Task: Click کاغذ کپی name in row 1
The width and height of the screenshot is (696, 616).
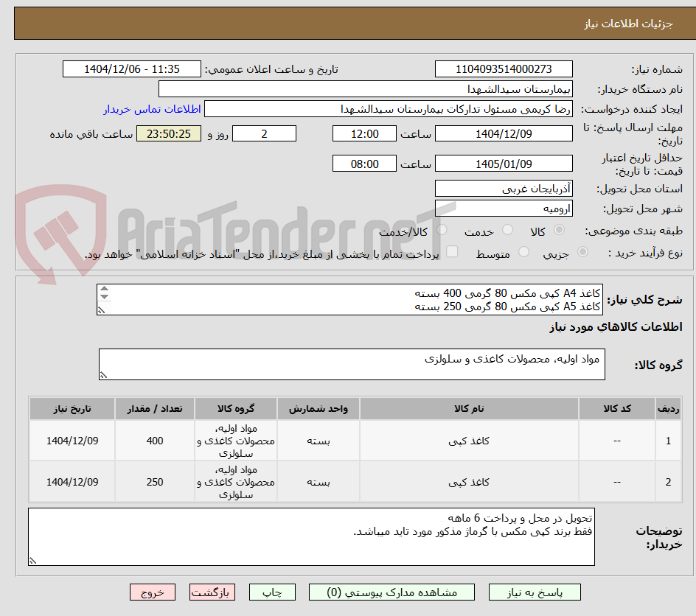Action: pos(469,441)
